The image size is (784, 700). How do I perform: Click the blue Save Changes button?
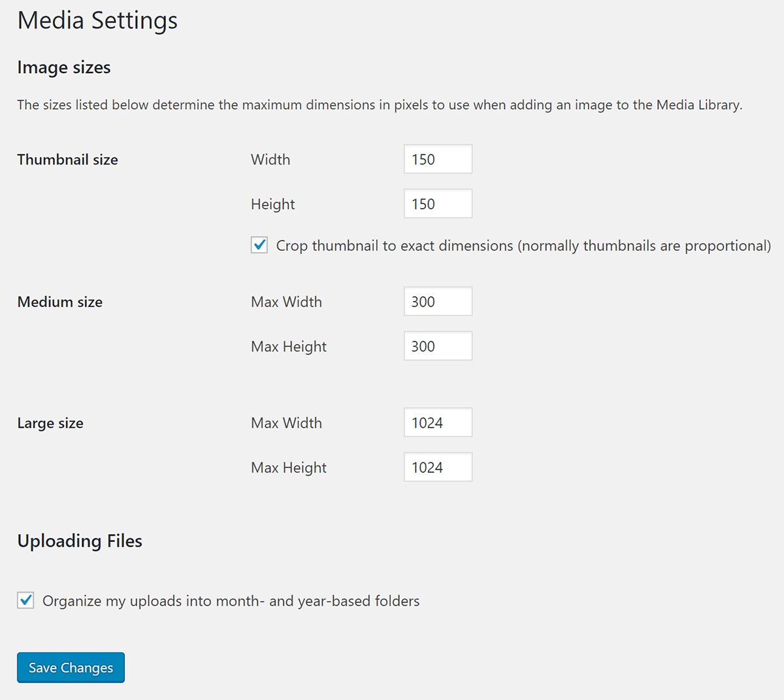click(71, 667)
